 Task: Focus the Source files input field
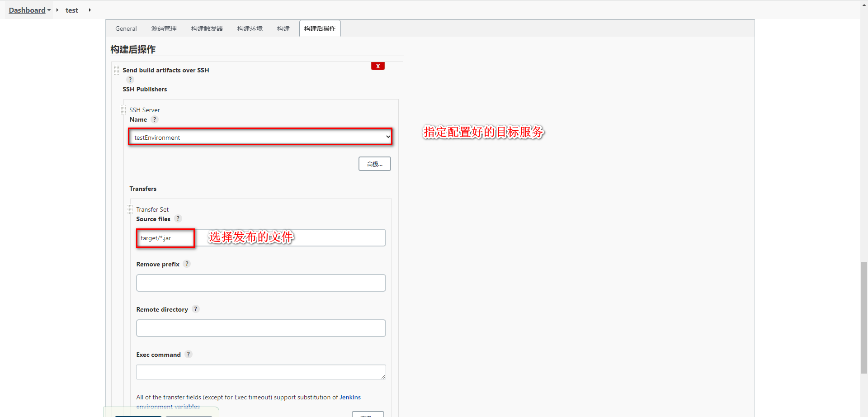pyautogui.click(x=261, y=237)
